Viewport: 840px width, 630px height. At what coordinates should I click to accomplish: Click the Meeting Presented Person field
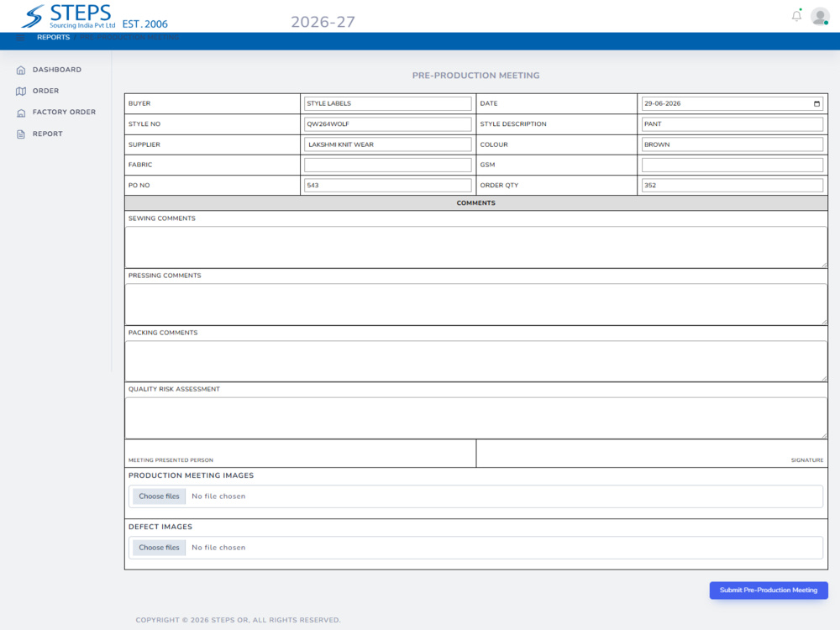pos(301,454)
